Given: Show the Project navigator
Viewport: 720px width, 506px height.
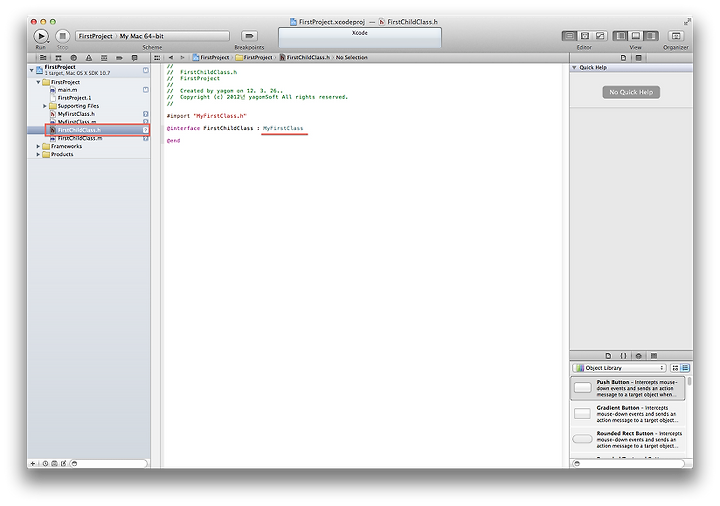Looking at the screenshot, I should [43, 57].
